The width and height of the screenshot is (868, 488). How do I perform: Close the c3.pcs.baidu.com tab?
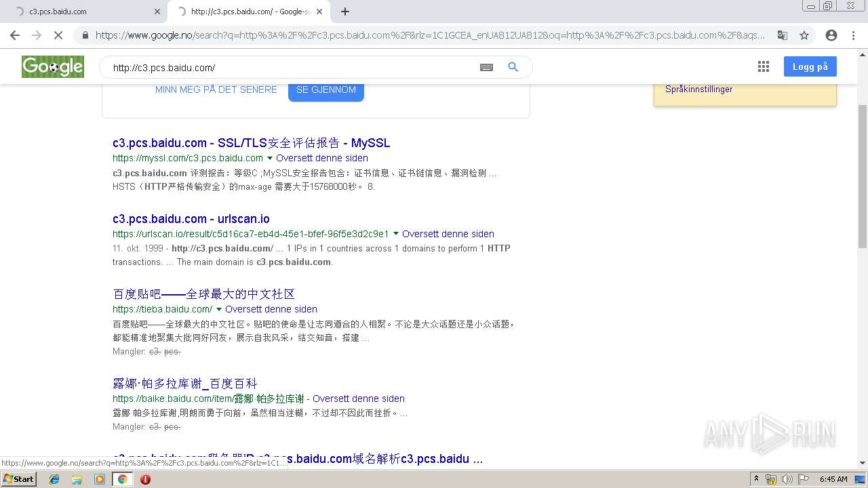(x=157, y=12)
